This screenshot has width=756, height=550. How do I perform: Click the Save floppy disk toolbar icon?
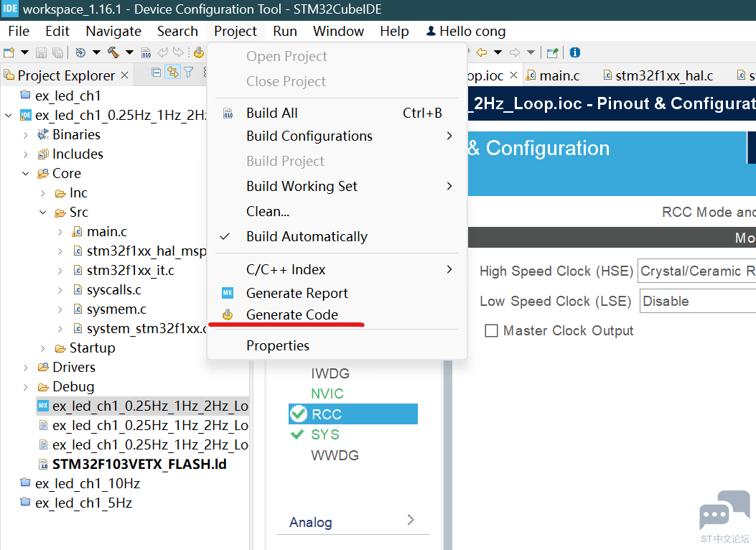pyautogui.click(x=42, y=52)
